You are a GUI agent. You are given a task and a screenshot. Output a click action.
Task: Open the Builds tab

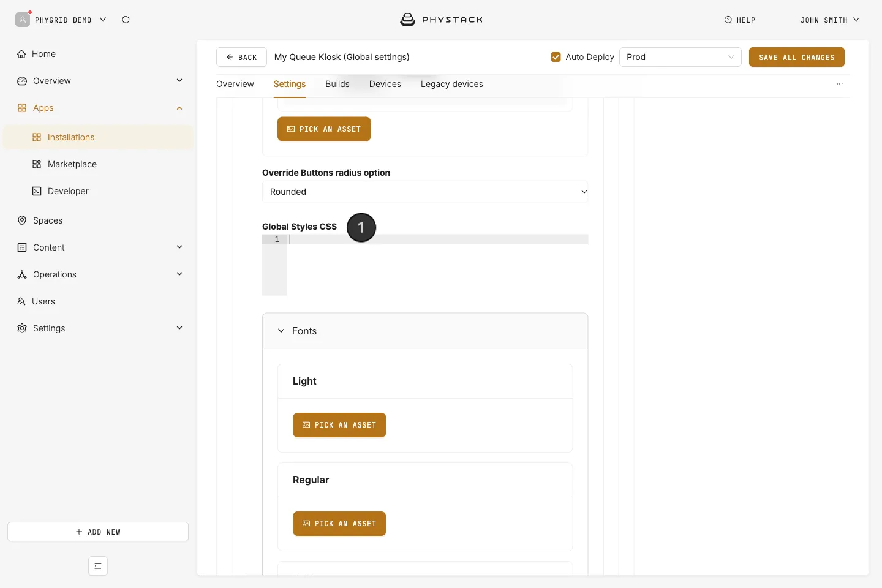coord(337,84)
